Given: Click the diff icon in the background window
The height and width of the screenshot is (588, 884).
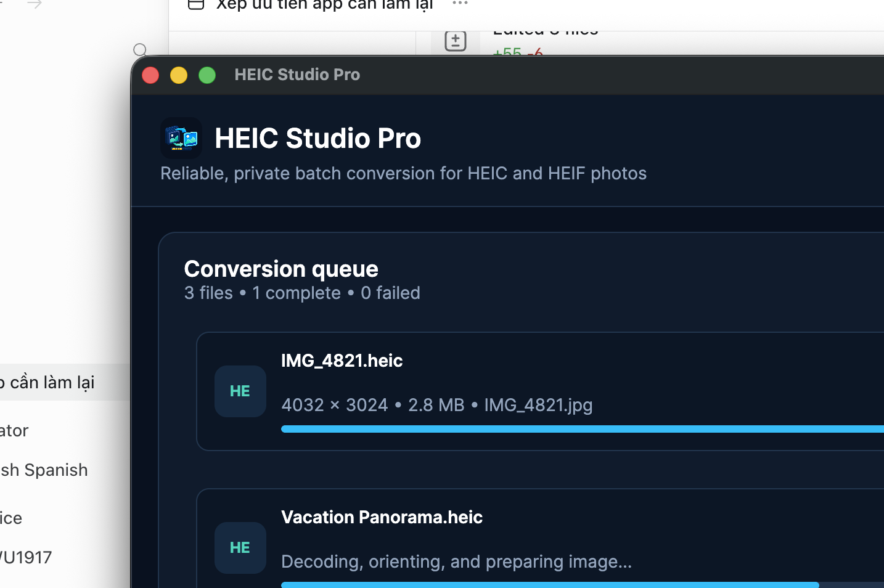Looking at the screenshot, I should [456, 41].
